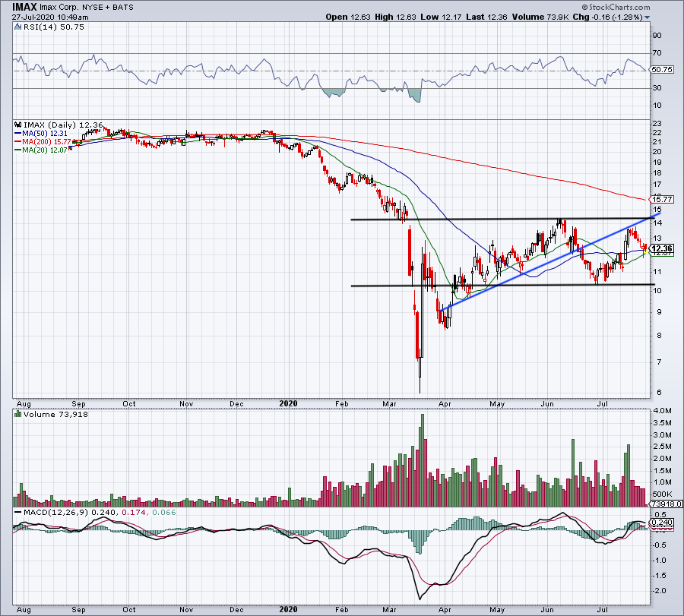Click the 'Volume 73,918' panel label
684x616 pixels.
coord(55,414)
